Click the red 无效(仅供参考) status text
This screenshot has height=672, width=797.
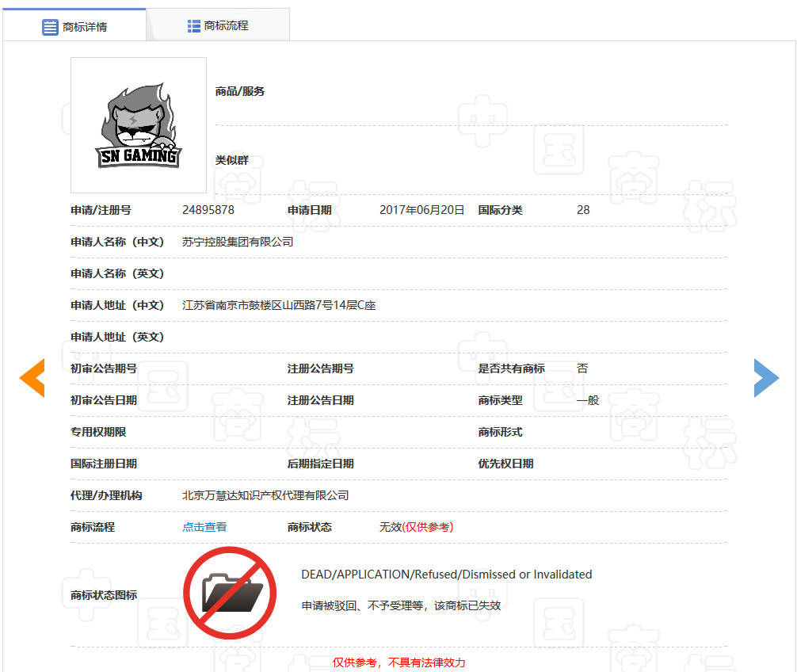417,526
